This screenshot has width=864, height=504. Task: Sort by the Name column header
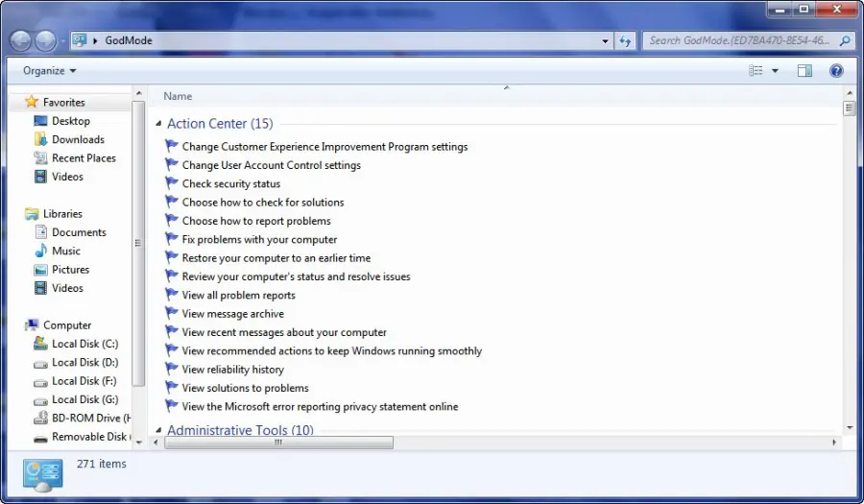pyautogui.click(x=178, y=96)
